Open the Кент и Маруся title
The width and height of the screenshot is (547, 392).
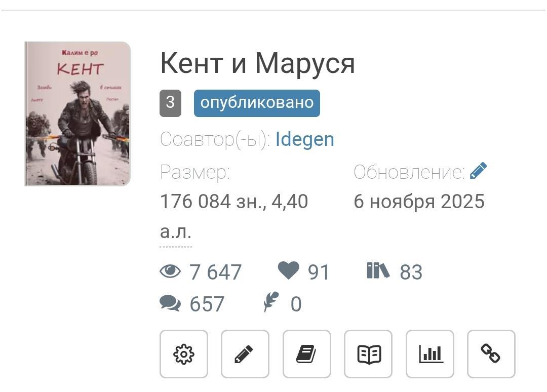[x=257, y=63]
